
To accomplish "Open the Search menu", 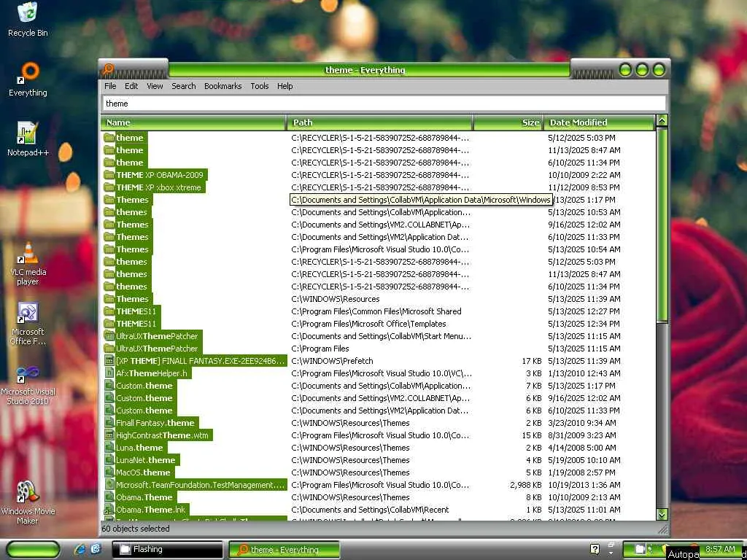I will pos(183,86).
